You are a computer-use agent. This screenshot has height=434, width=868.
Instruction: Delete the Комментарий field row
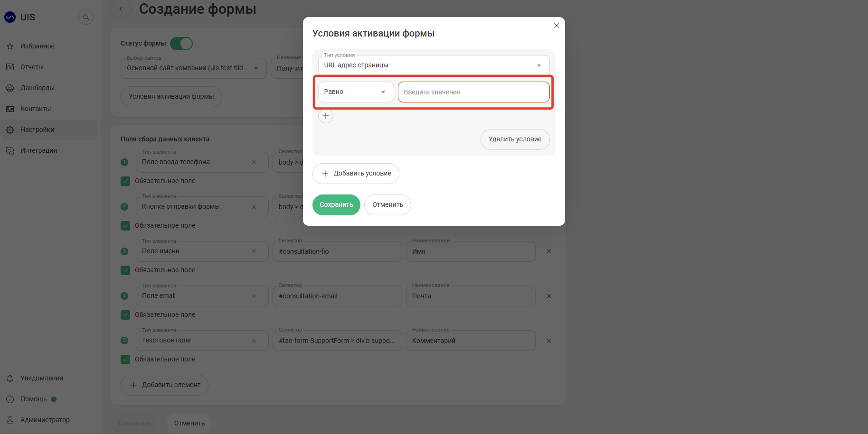pos(549,341)
